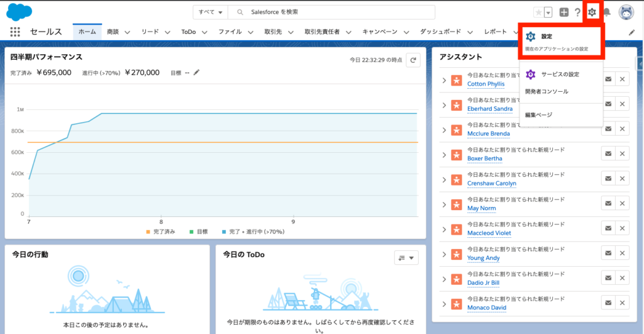Open the キャンペーン tab dropdown chevron
The width and height of the screenshot is (644, 334).
[406, 32]
